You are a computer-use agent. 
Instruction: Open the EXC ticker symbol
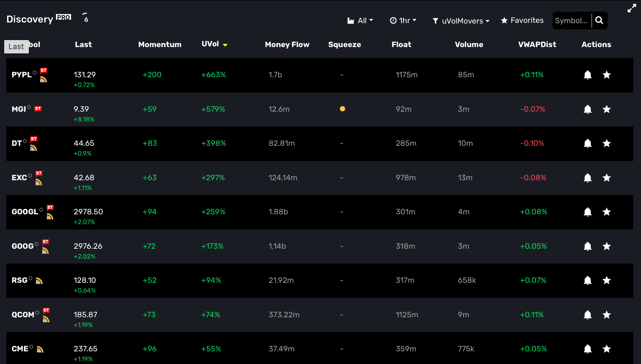[x=19, y=178]
